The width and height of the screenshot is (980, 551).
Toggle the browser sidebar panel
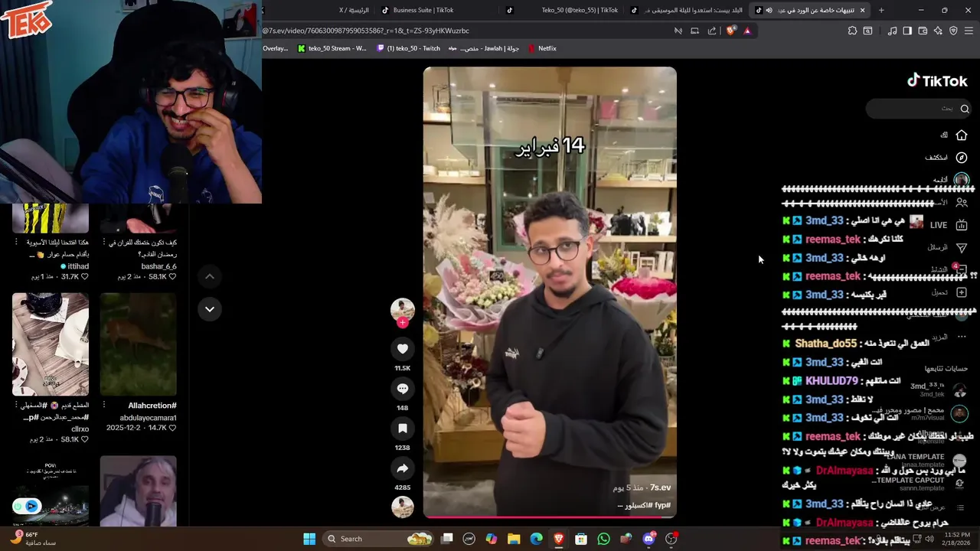pyautogui.click(x=907, y=31)
